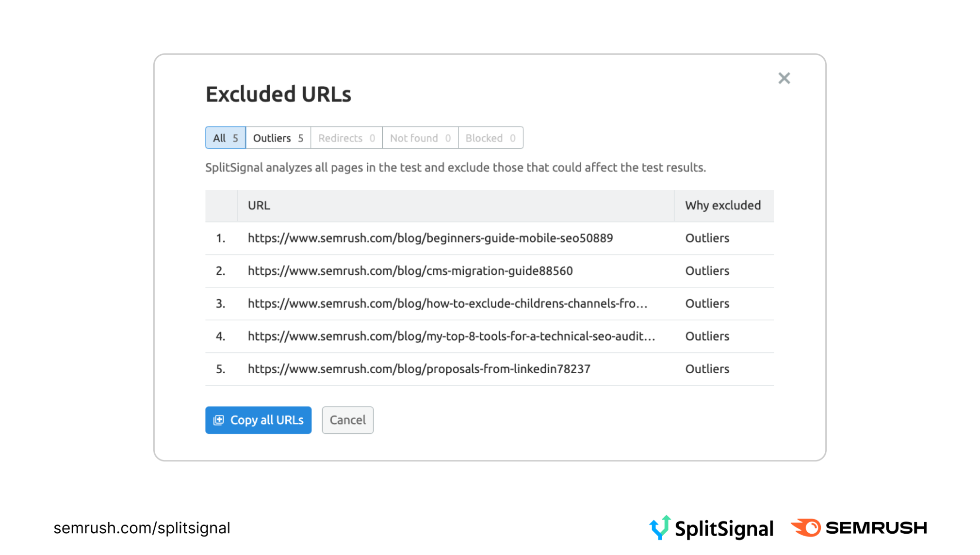
Task: Click the Cancel button
Action: pos(347,419)
